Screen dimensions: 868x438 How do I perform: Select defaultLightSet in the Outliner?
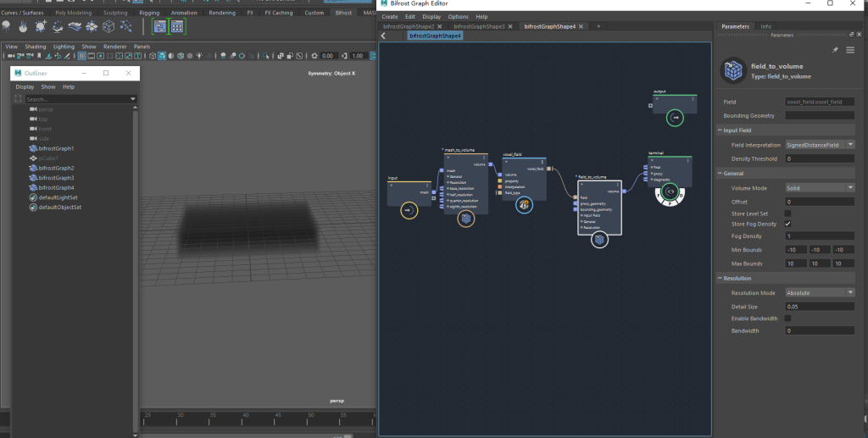[x=58, y=197]
